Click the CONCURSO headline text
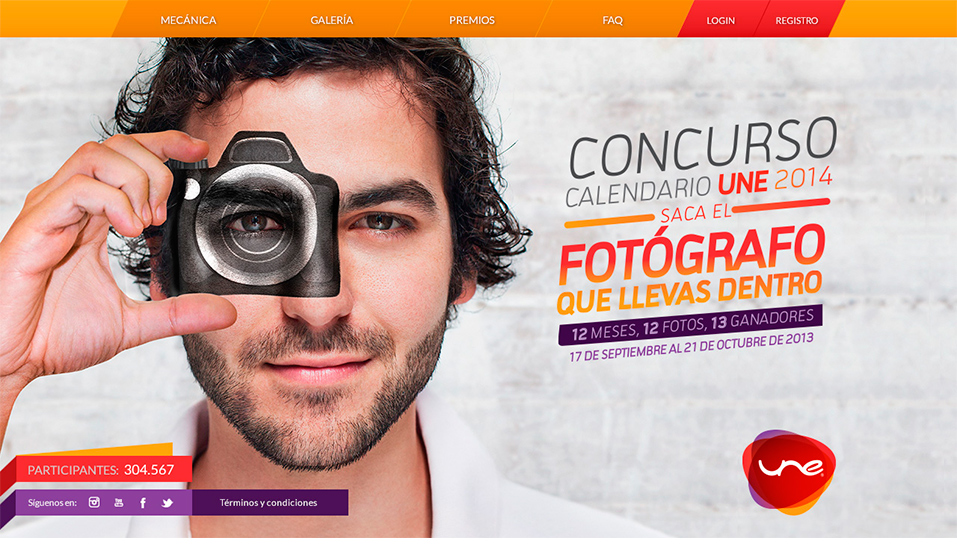The height and width of the screenshot is (550, 957). click(703, 147)
